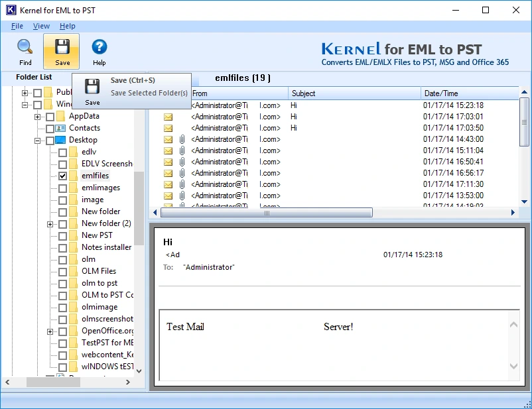532x409 pixels.
Task: Click the blue Desktop folder icon
Action: [60, 140]
